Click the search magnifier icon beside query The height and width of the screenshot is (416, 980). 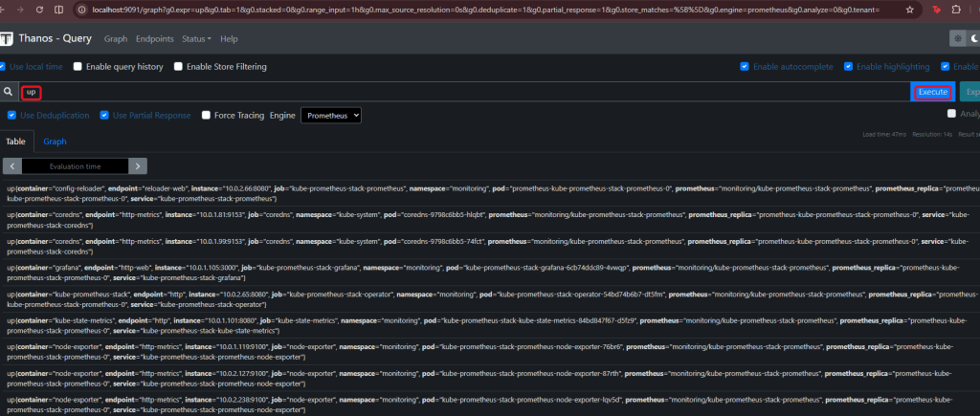pyautogui.click(x=8, y=92)
